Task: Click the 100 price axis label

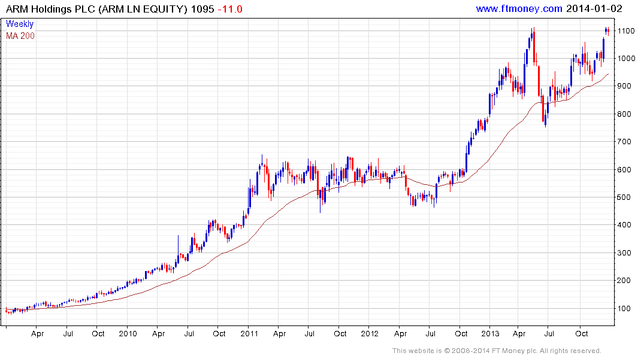Action: coord(624,308)
